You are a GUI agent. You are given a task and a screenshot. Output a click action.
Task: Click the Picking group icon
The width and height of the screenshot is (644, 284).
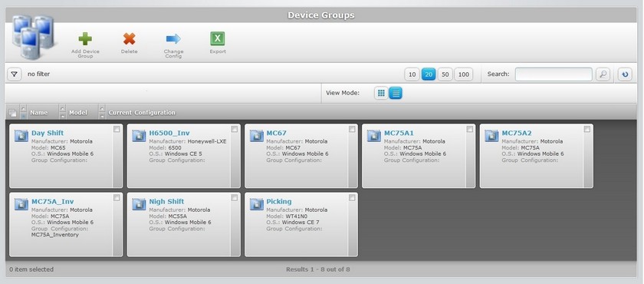(256, 204)
